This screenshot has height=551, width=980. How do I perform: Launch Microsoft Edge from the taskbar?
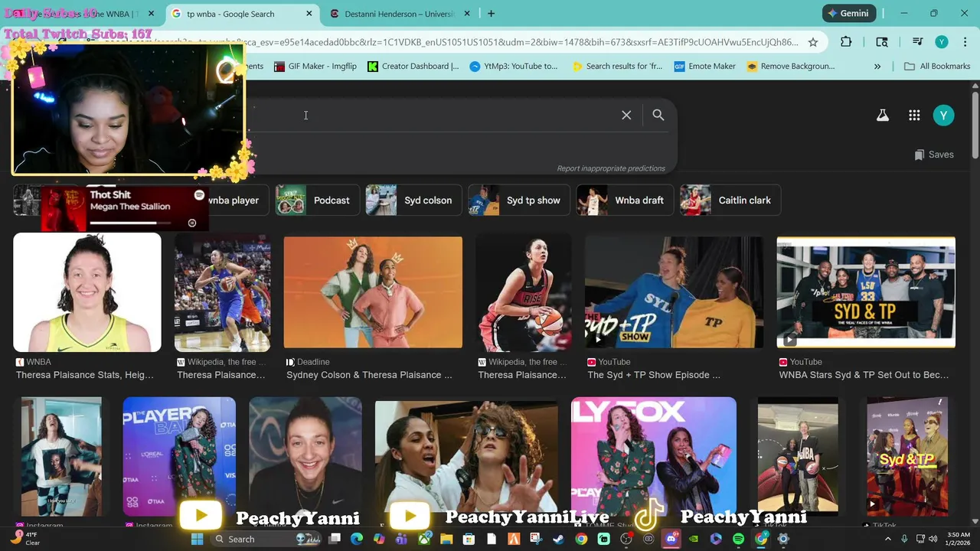tap(356, 539)
